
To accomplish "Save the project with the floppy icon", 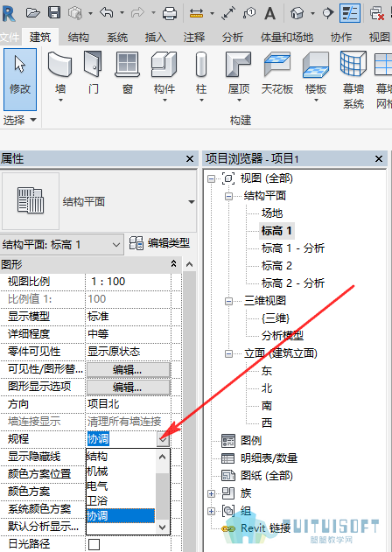I will (54, 13).
